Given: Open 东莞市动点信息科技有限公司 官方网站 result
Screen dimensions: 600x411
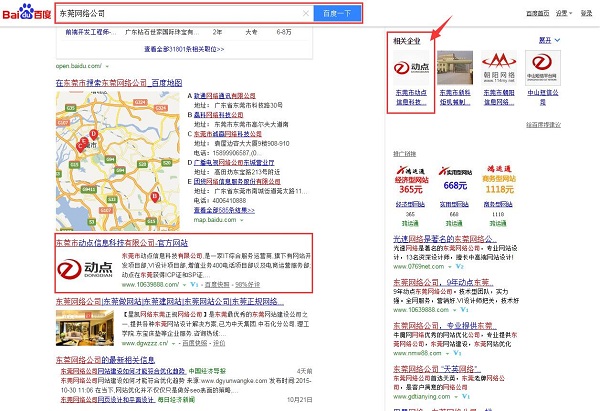Looking at the screenshot, I should pos(122,243).
